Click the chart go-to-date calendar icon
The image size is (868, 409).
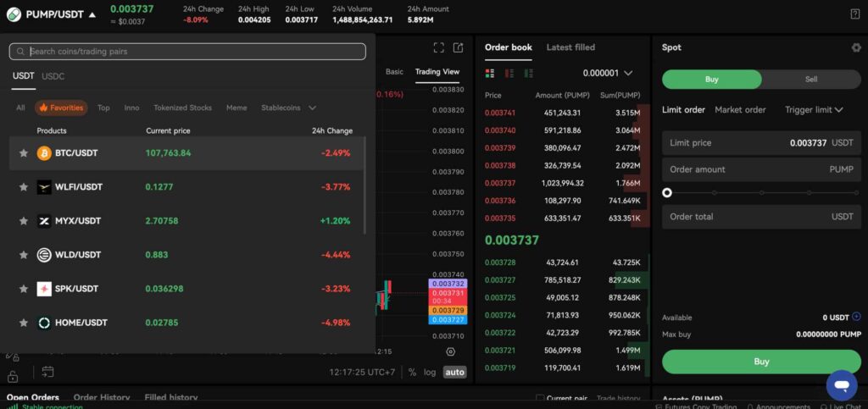[48, 372]
